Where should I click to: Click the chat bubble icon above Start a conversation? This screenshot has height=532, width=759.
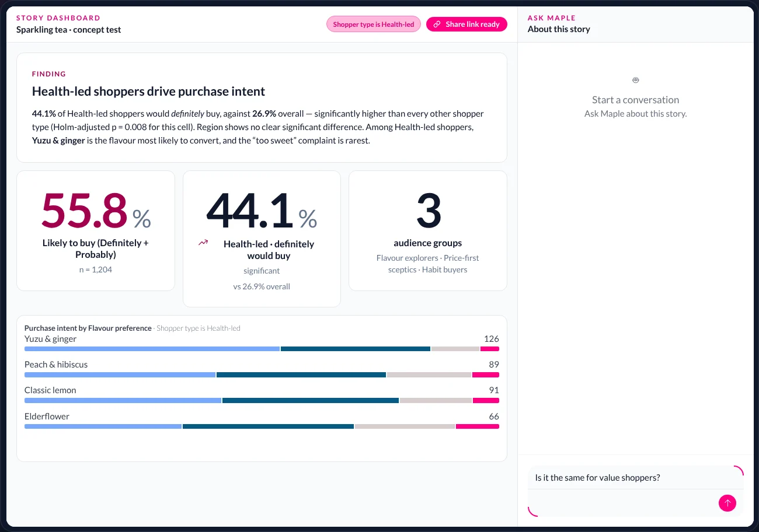tap(635, 80)
